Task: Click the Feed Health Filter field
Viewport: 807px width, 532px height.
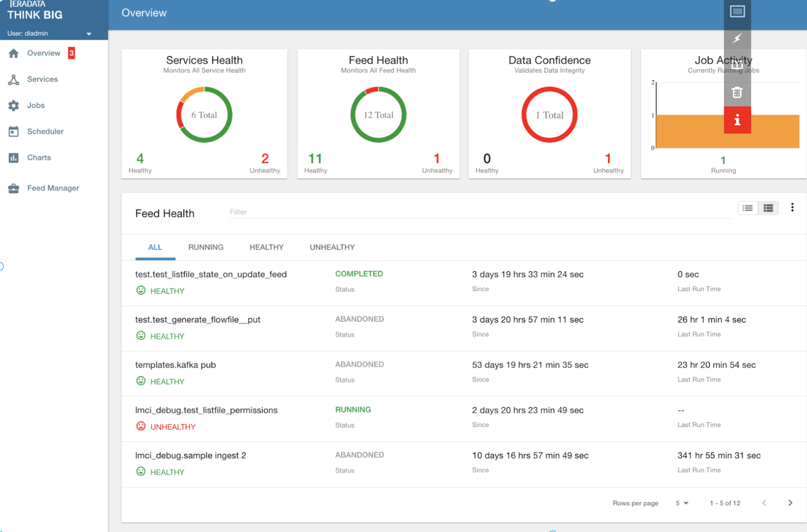Action: (x=473, y=212)
